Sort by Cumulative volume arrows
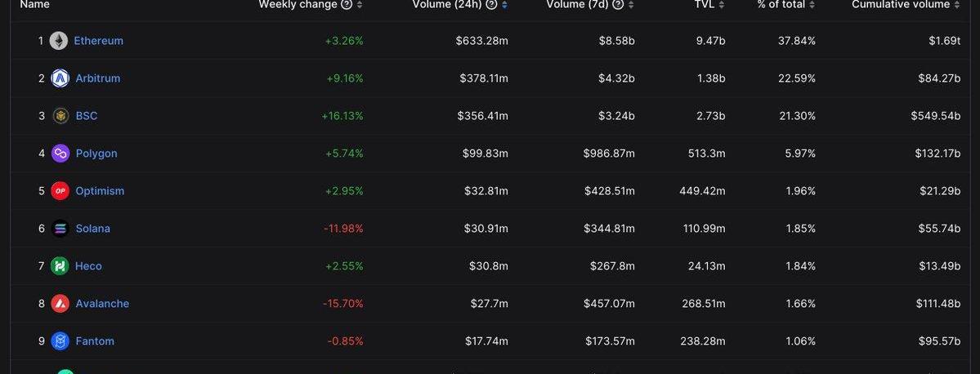980x374 pixels. (957, 5)
